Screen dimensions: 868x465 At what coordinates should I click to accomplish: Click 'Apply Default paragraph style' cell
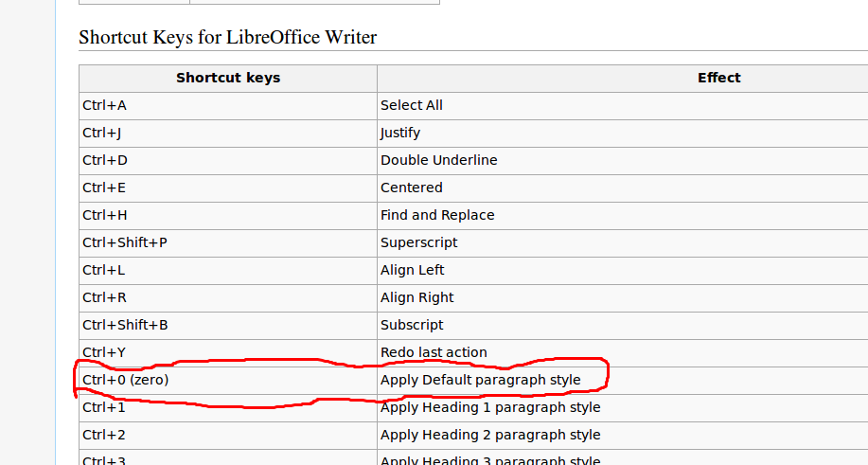(x=623, y=381)
